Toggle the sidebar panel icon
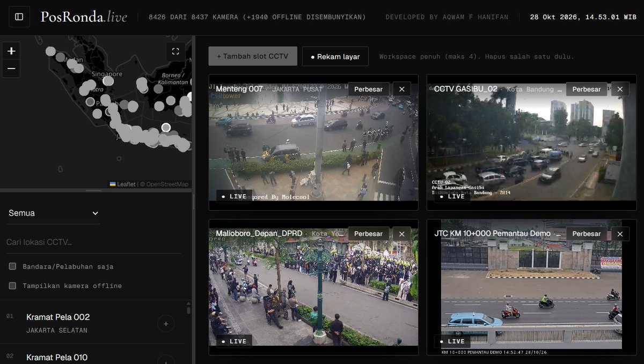The image size is (644, 364). click(19, 17)
